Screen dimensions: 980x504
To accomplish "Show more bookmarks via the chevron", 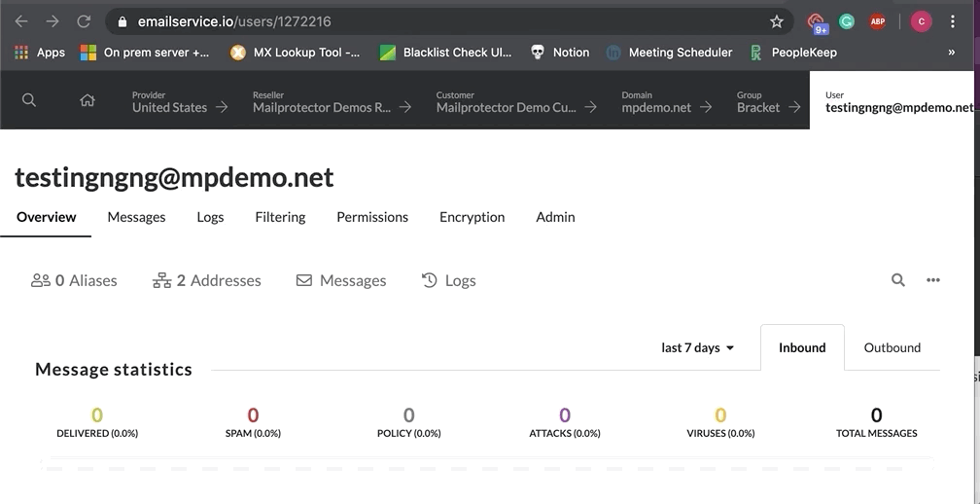I will 951,53.
